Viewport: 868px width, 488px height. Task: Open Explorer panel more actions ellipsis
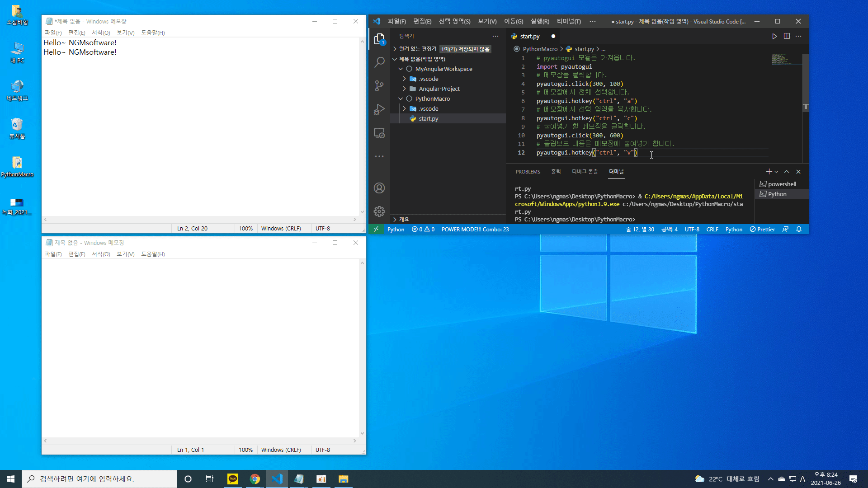tap(495, 36)
